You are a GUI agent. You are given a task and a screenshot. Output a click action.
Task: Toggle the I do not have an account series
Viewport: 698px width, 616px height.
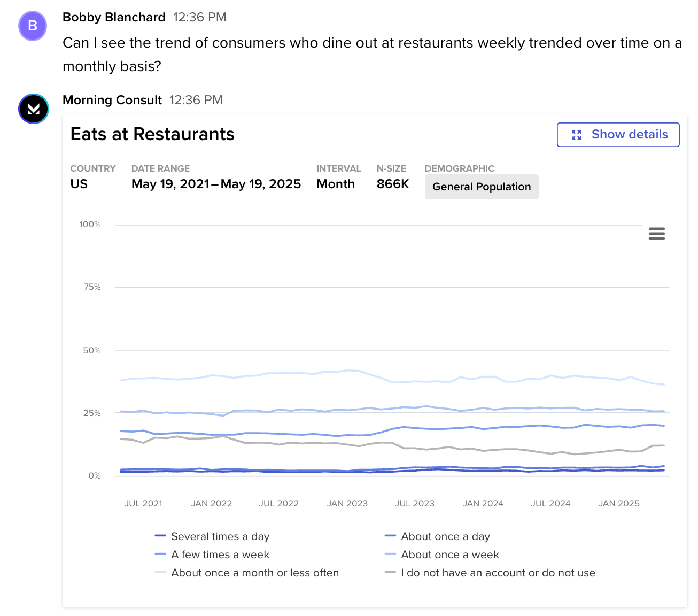click(x=498, y=573)
